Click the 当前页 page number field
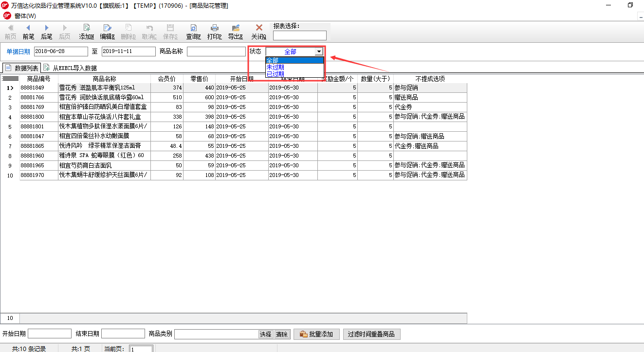 141,349
